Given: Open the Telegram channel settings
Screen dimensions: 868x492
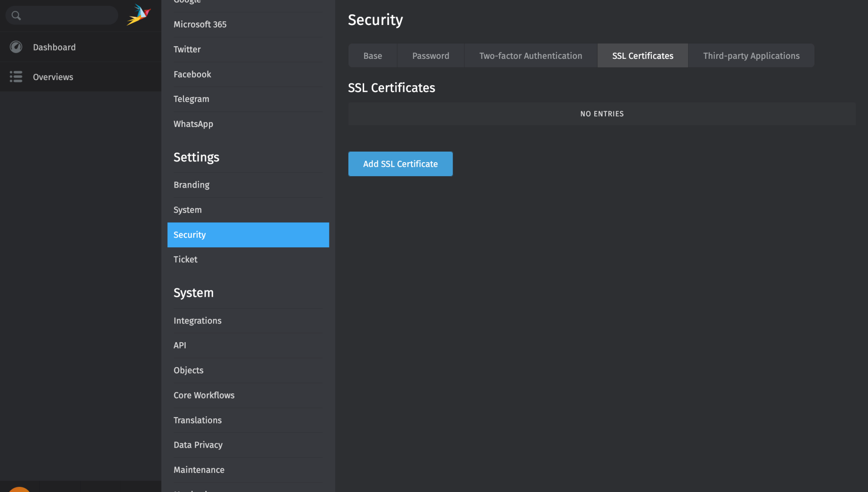Looking at the screenshot, I should click(191, 99).
